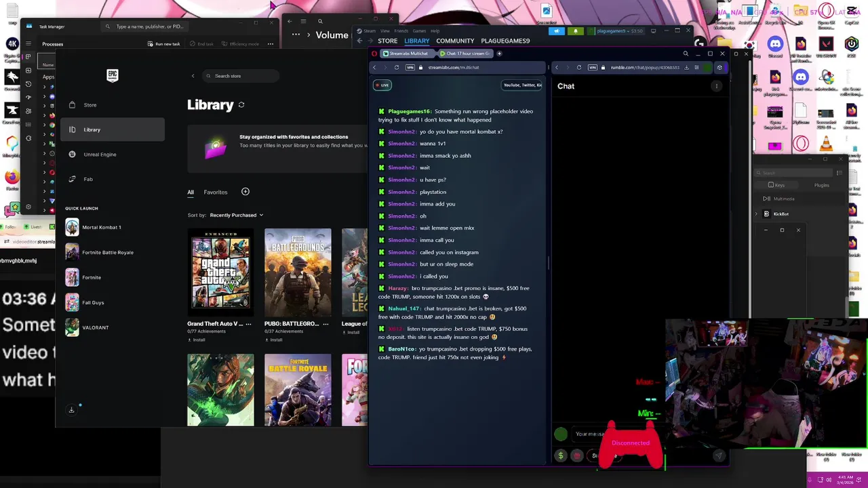The width and height of the screenshot is (868, 488).
Task: Switch to Favorites tab in Epic Library
Action: coord(216,192)
